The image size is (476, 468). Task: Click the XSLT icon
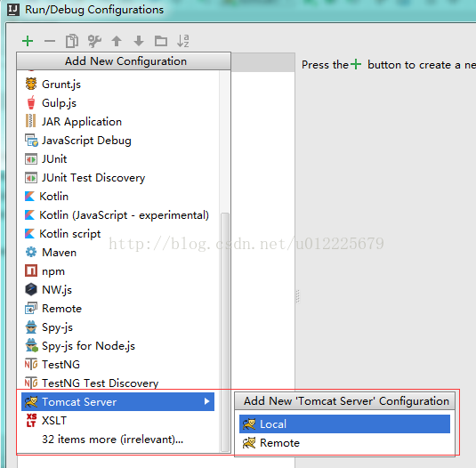pyautogui.click(x=31, y=420)
